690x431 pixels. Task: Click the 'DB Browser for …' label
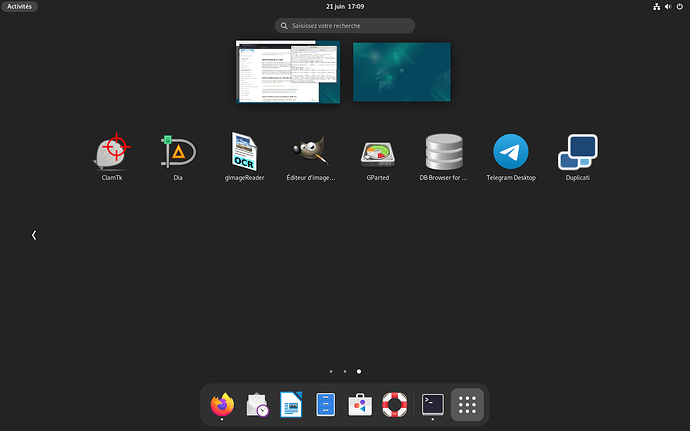tap(444, 178)
